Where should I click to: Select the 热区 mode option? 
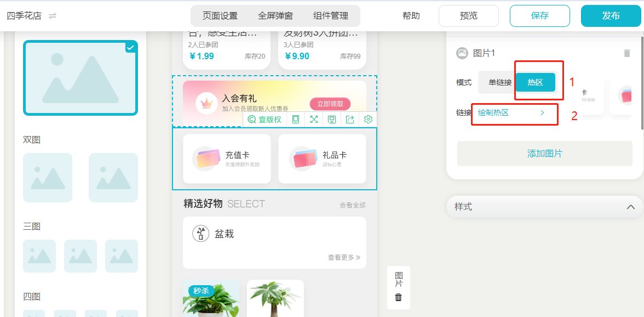[x=536, y=82]
